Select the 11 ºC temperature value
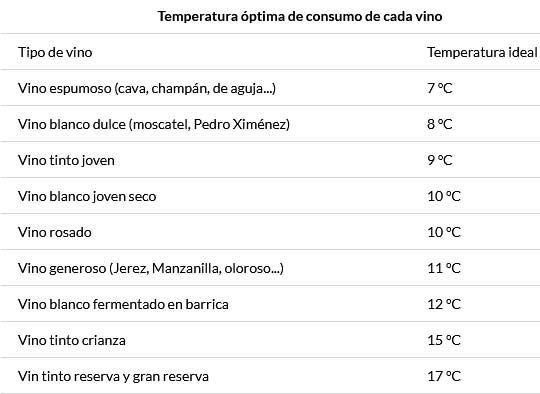This screenshot has height=394, width=540. tap(444, 268)
